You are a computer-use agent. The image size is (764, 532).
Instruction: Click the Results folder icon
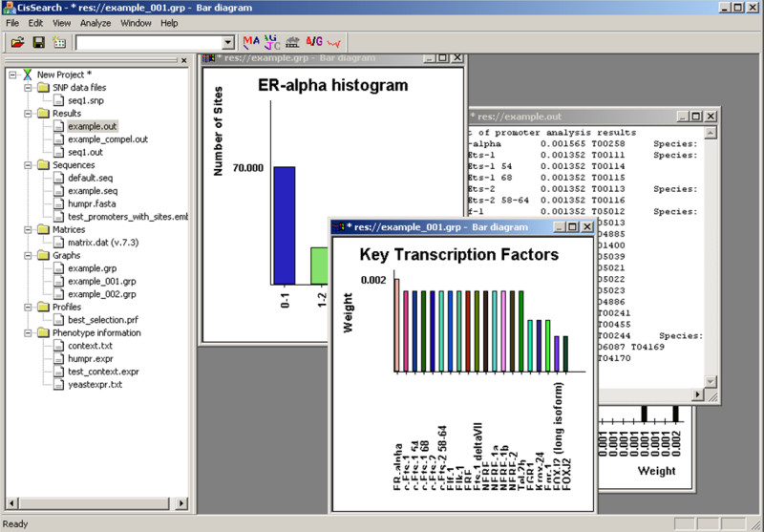[x=43, y=113]
